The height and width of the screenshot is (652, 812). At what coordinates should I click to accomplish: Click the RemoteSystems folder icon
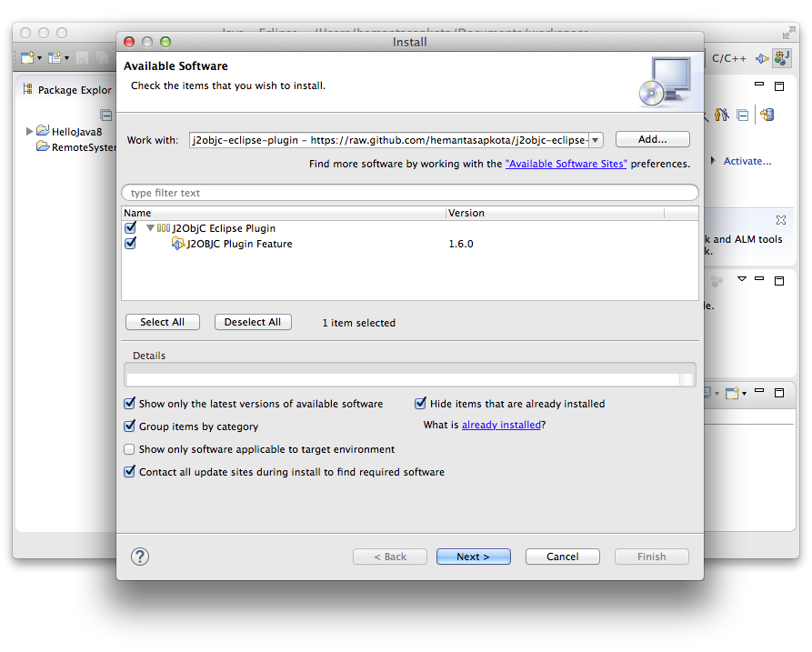coord(43,146)
